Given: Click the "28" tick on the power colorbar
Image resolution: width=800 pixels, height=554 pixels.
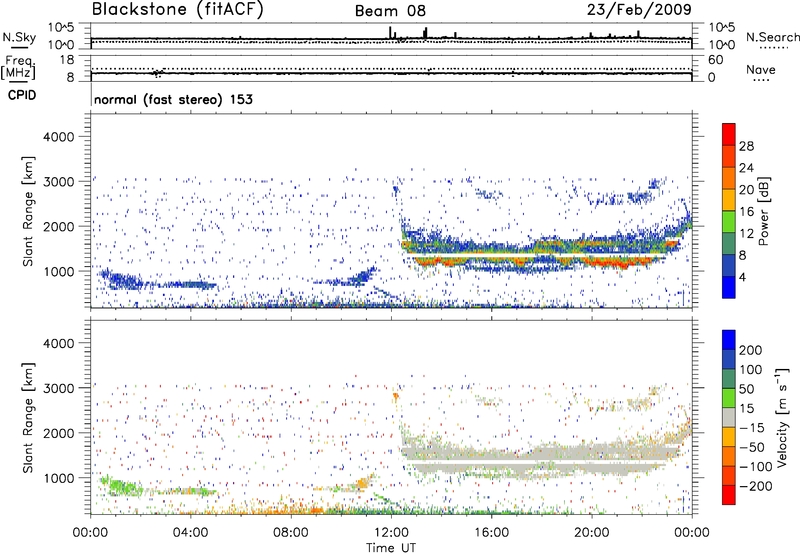Looking at the screenshot, I should [x=746, y=146].
